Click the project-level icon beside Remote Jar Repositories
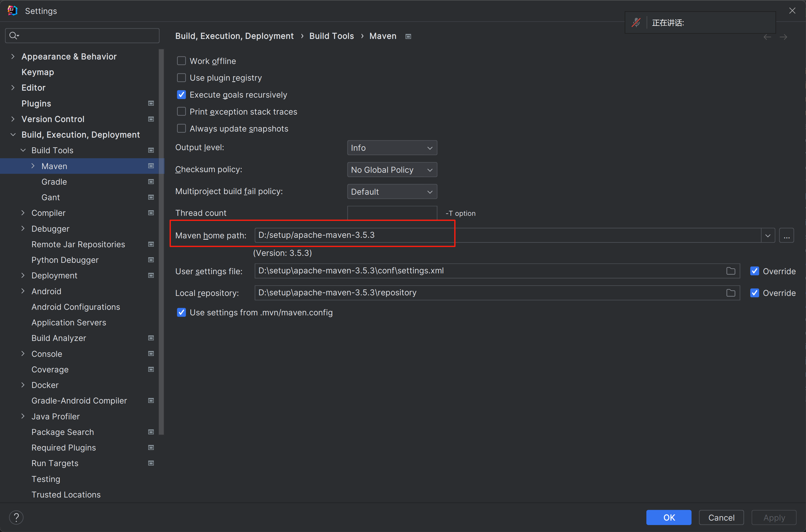The width and height of the screenshot is (806, 532). click(x=151, y=244)
